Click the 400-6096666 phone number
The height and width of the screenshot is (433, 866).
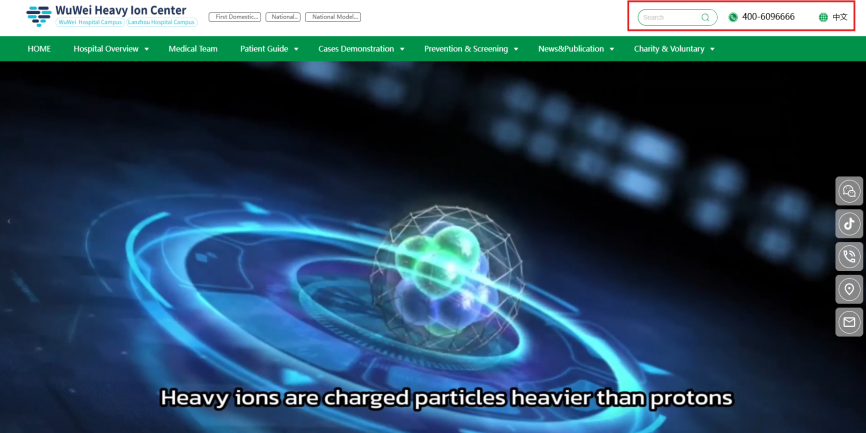pos(768,17)
